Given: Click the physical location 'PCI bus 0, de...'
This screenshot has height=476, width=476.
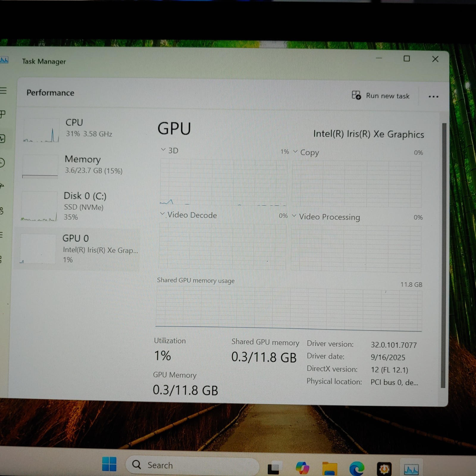Looking at the screenshot, I should pos(394,382).
